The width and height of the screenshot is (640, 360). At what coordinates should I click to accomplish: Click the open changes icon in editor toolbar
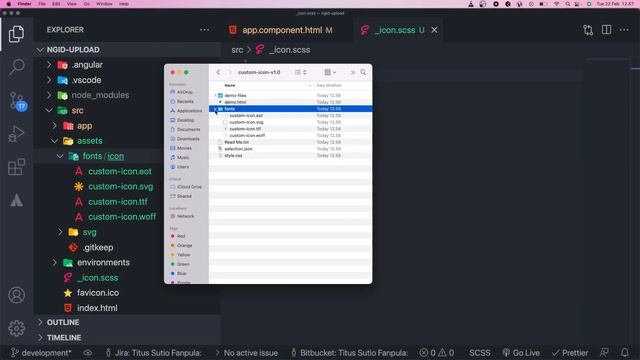(588, 30)
